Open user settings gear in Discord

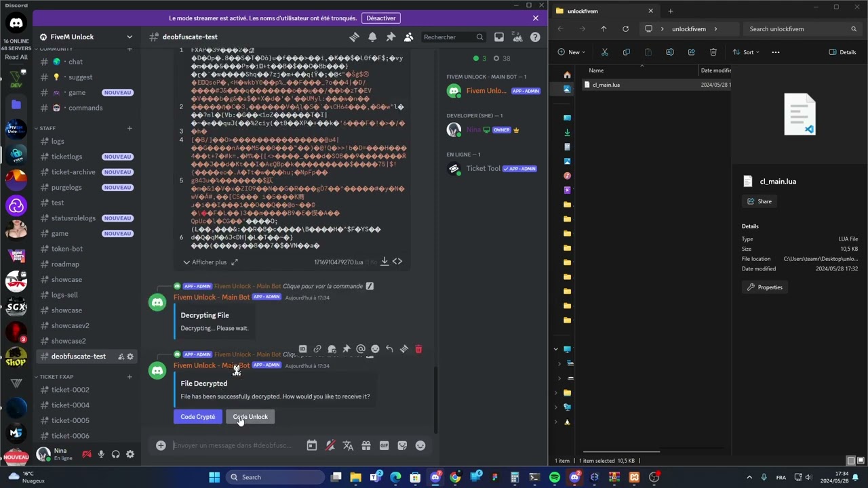tap(130, 454)
